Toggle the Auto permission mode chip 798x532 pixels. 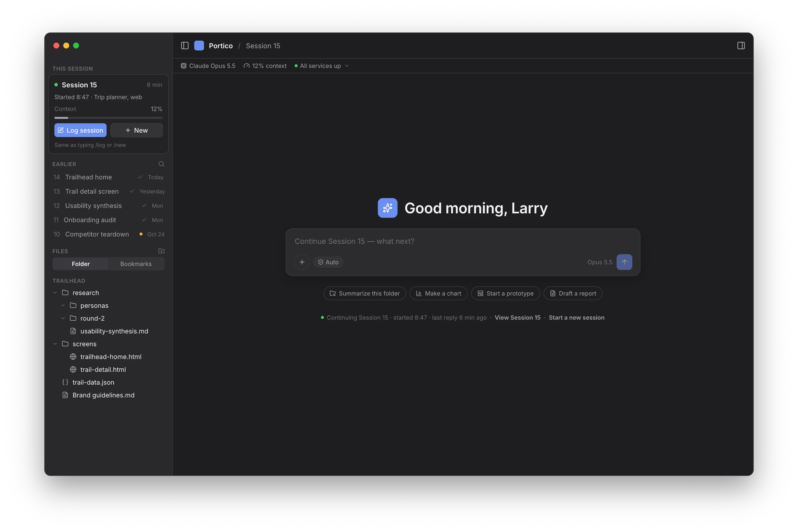328,262
